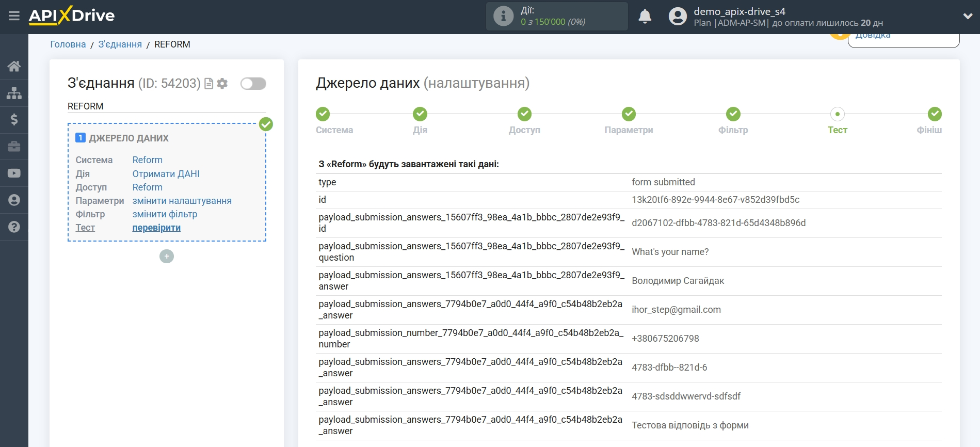Go to Доступ step
Viewport: 980px width, 447px height.
pyautogui.click(x=524, y=114)
